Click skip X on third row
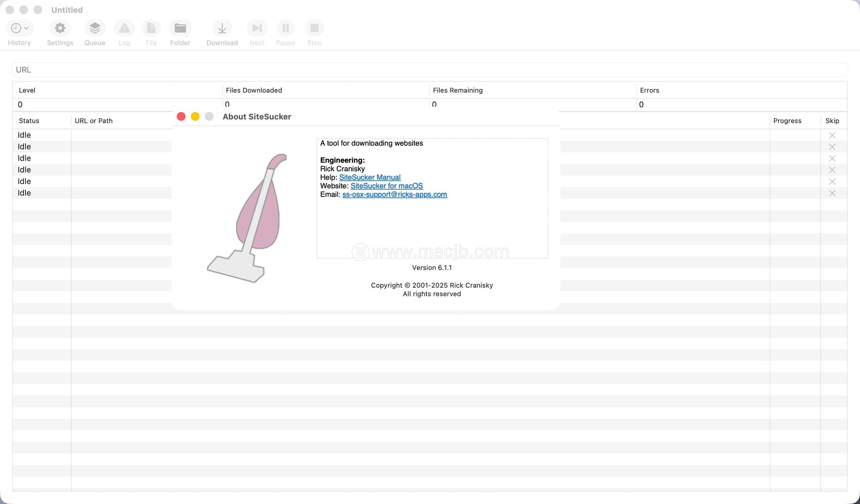 click(x=832, y=158)
